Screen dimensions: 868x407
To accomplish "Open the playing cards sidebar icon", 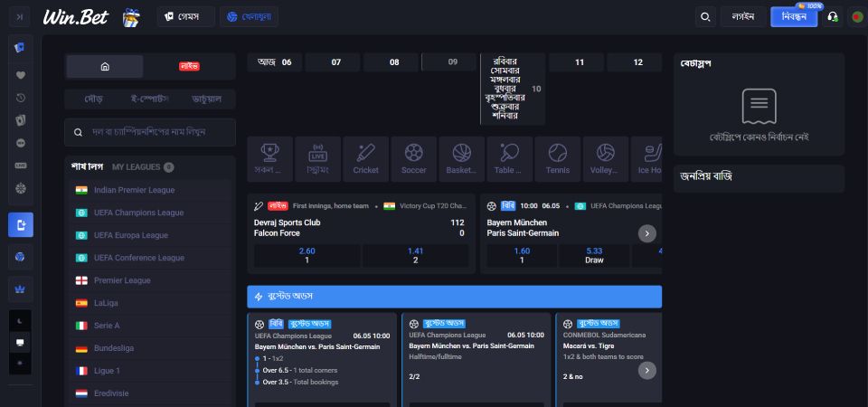I will 21,120.
